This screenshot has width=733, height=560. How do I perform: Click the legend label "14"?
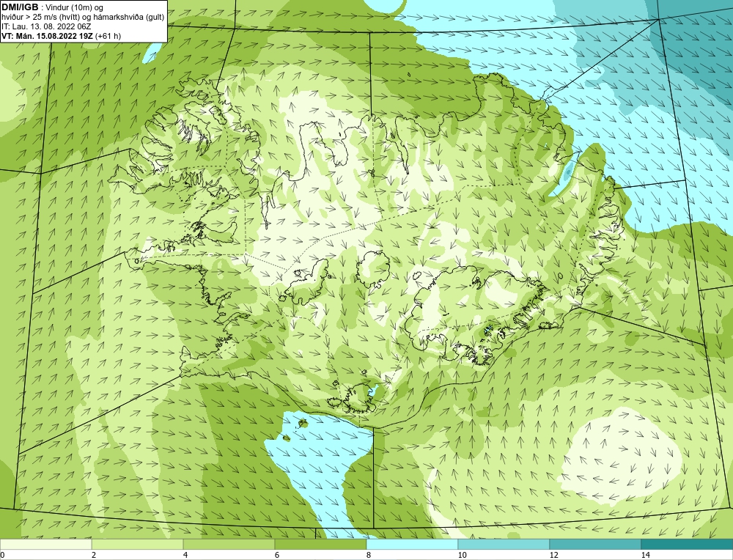click(645, 555)
